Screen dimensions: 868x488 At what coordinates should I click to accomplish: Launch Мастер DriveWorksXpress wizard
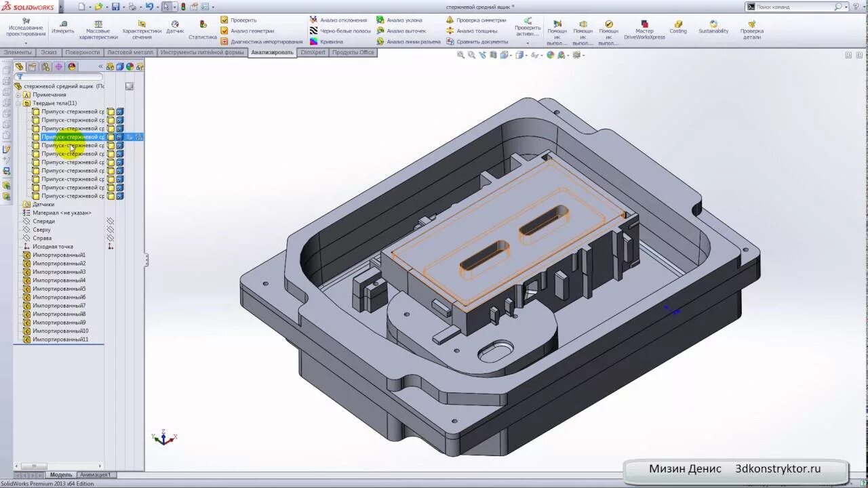tap(644, 30)
